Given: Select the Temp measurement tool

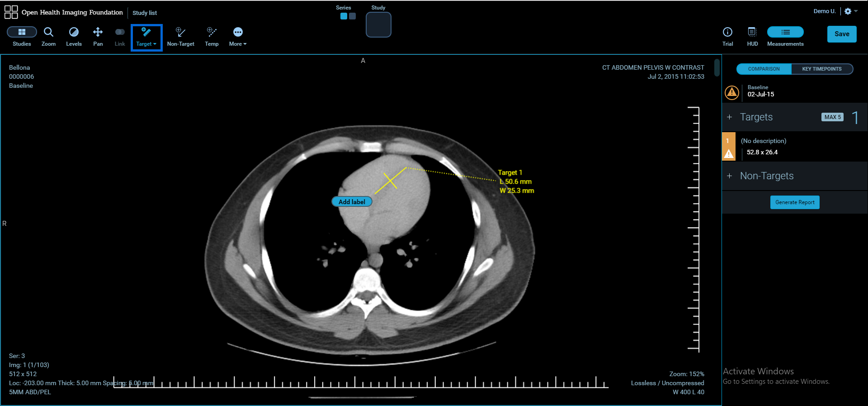Looking at the screenshot, I should (212, 33).
